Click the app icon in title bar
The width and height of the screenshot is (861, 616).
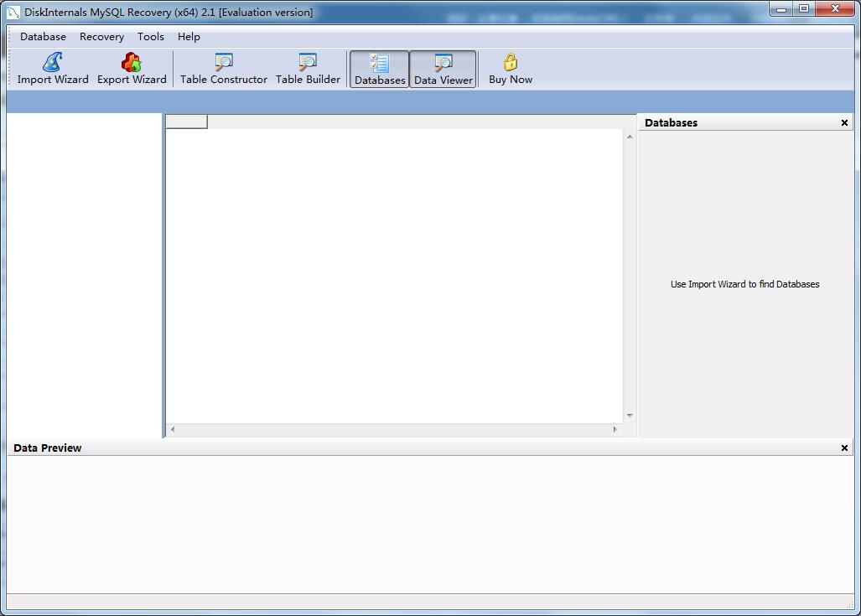click(x=13, y=13)
